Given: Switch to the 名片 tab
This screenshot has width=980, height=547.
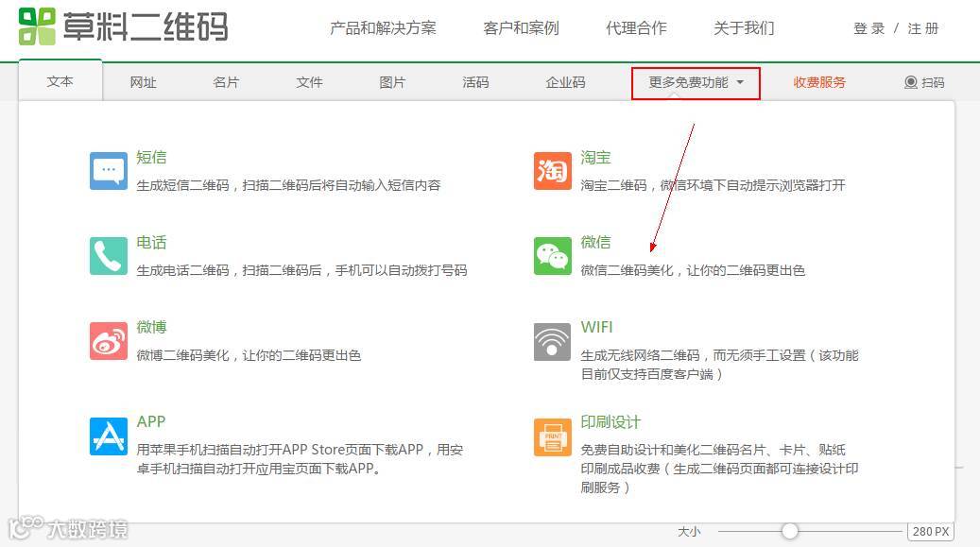Looking at the screenshot, I should pyautogui.click(x=226, y=82).
